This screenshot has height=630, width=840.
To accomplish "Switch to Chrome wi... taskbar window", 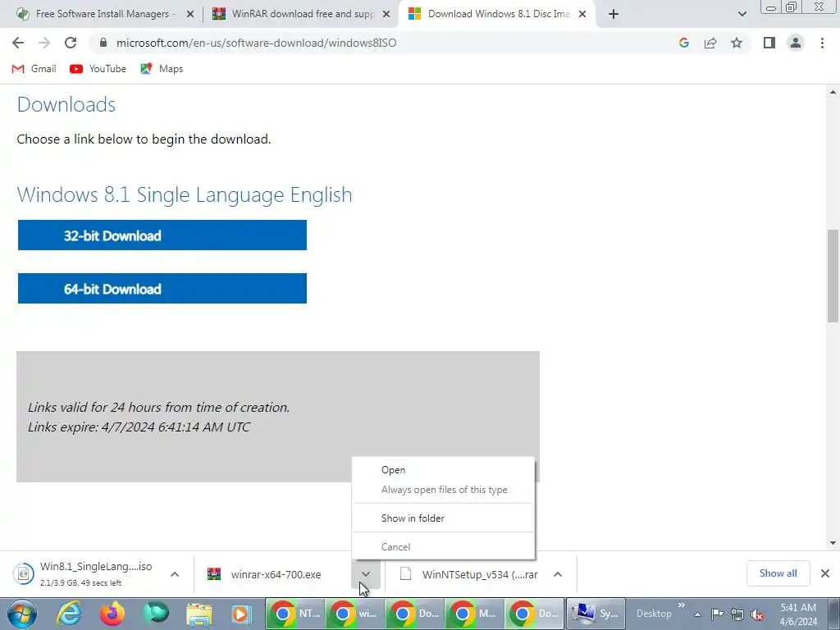I will coord(354,614).
